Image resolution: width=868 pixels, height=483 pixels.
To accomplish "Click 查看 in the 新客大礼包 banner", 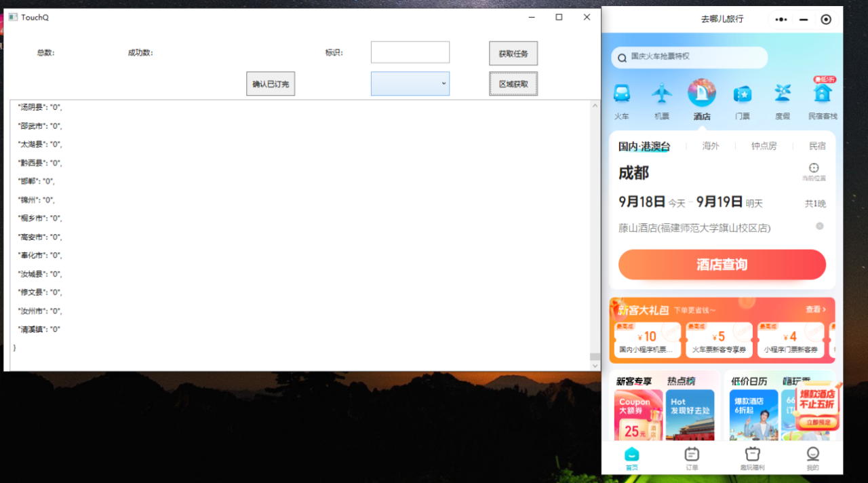I will pyautogui.click(x=816, y=309).
